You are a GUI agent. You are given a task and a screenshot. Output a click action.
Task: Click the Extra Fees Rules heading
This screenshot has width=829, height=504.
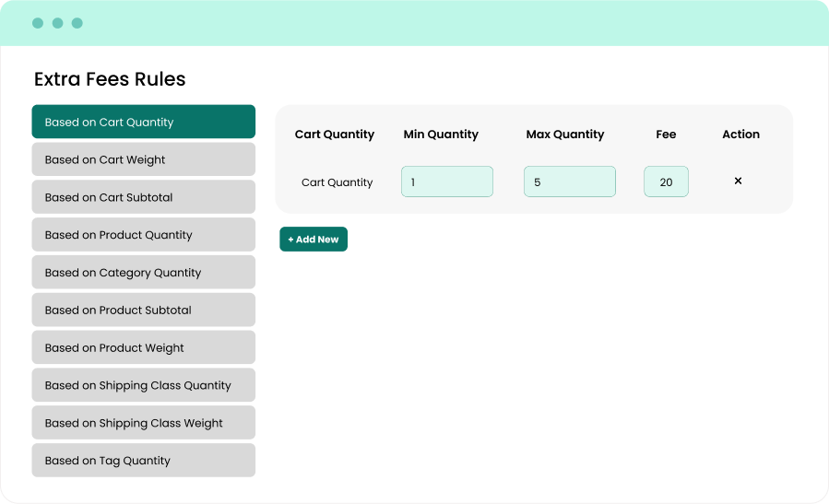110,79
